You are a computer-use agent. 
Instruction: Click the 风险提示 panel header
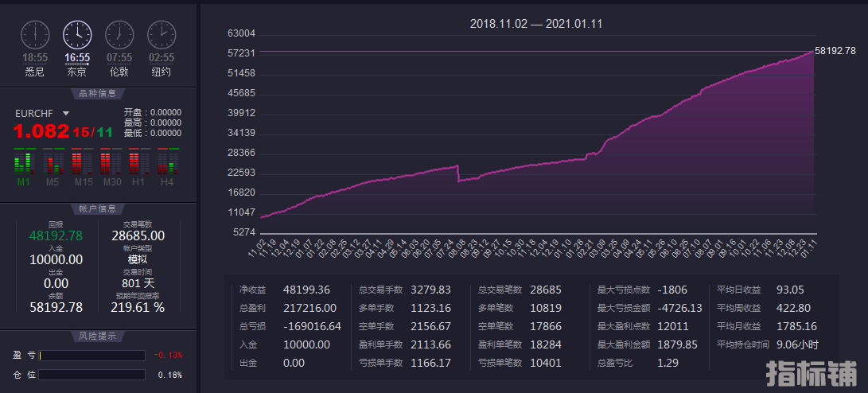[98, 336]
